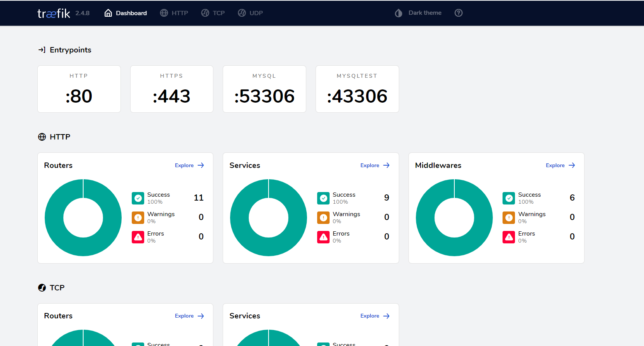The image size is (644, 346).
Task: Click the TCP icon in navbar
Action: point(205,13)
